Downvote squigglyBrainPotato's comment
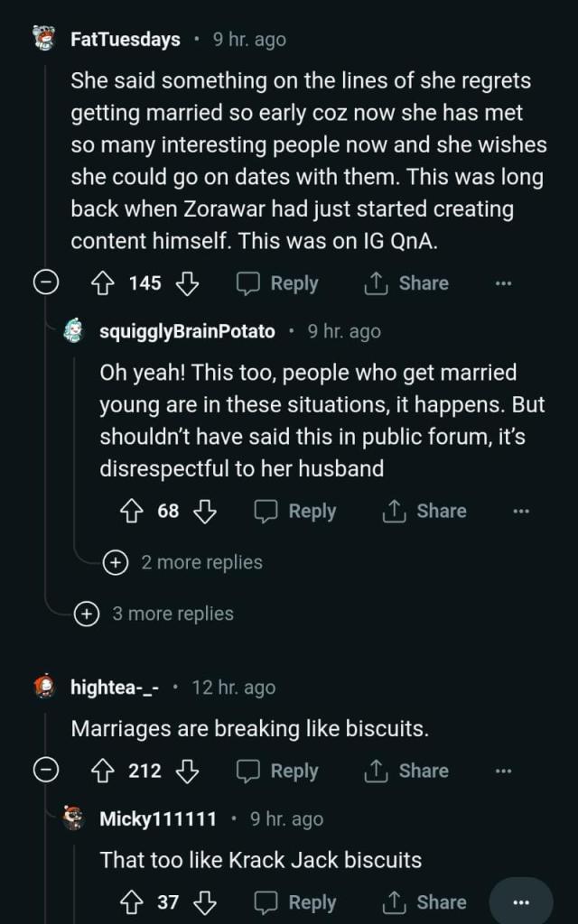The height and width of the screenshot is (924, 578). [205, 512]
